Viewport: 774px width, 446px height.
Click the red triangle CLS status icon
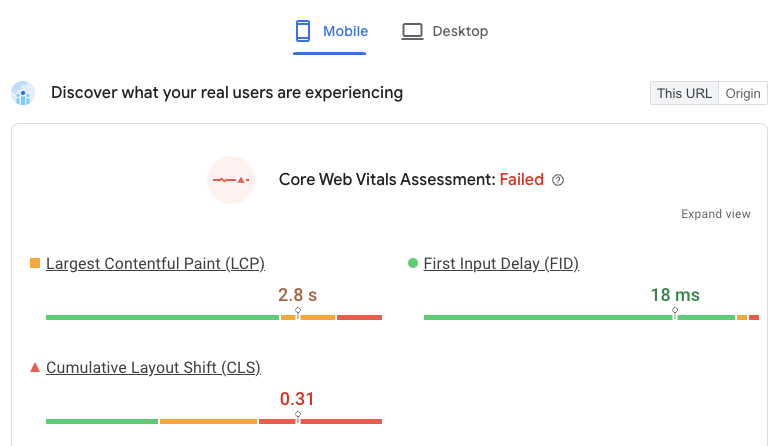[35, 367]
